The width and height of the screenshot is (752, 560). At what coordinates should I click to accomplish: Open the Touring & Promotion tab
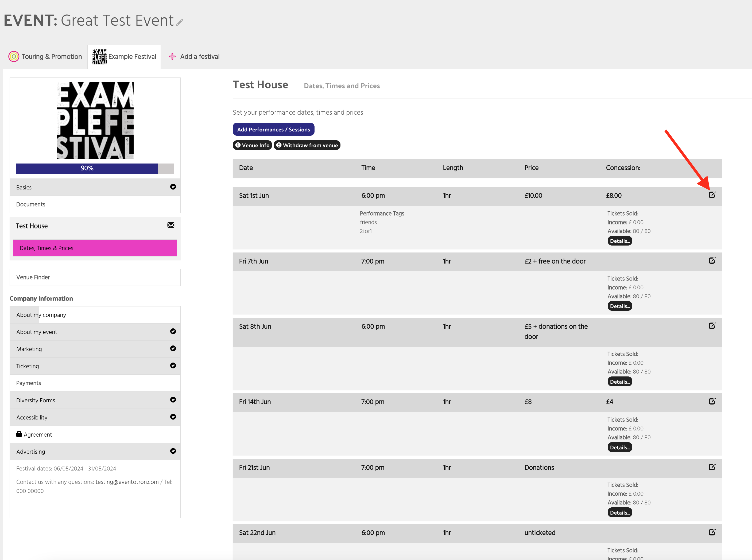(45, 57)
